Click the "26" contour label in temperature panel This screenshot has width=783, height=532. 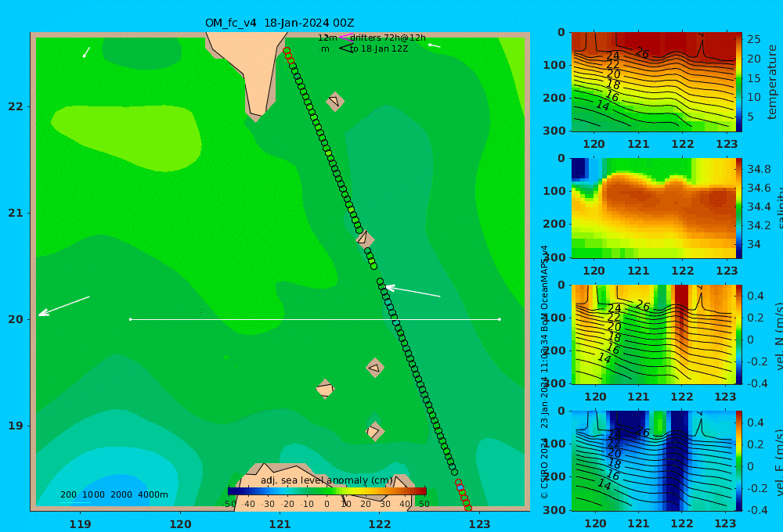(x=642, y=52)
